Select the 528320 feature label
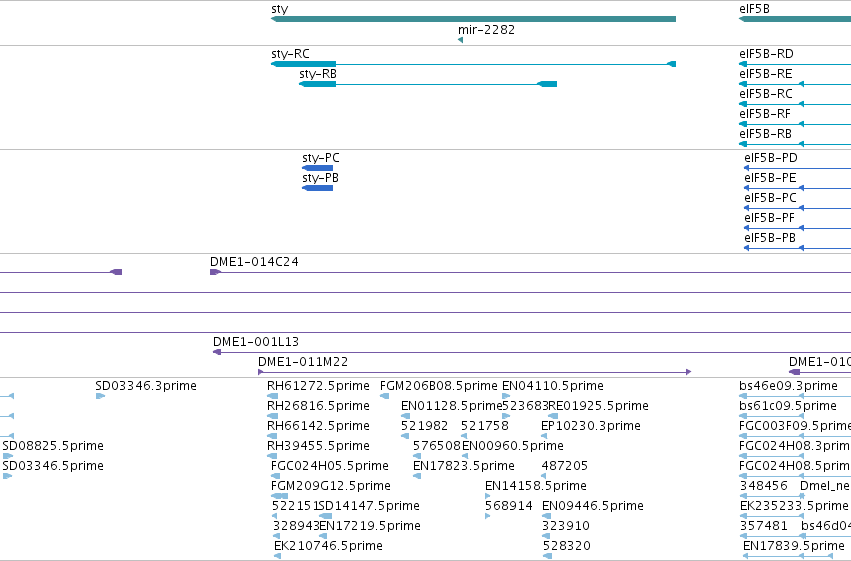Viewport: 851px width, 561px height. point(567,546)
